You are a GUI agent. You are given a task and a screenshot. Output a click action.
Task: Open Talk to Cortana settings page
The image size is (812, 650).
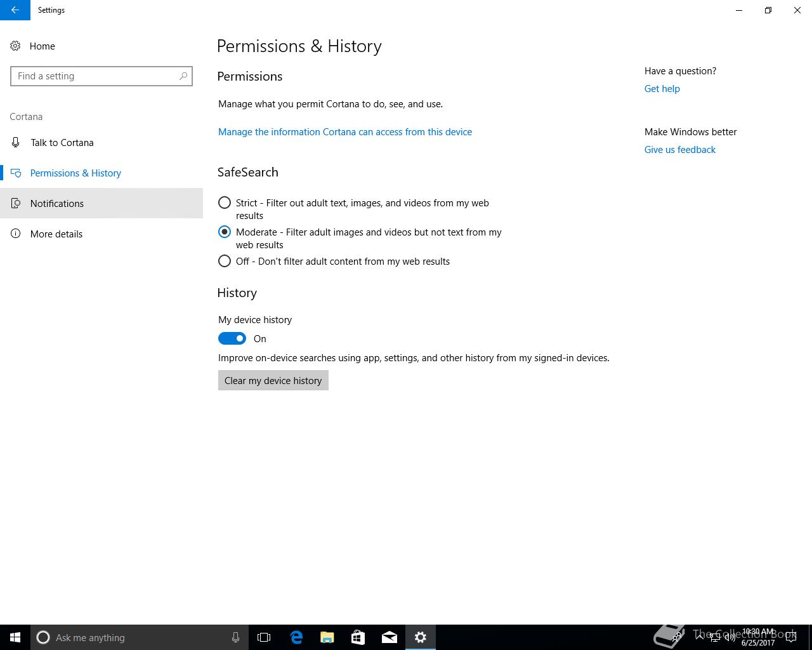coord(101,142)
